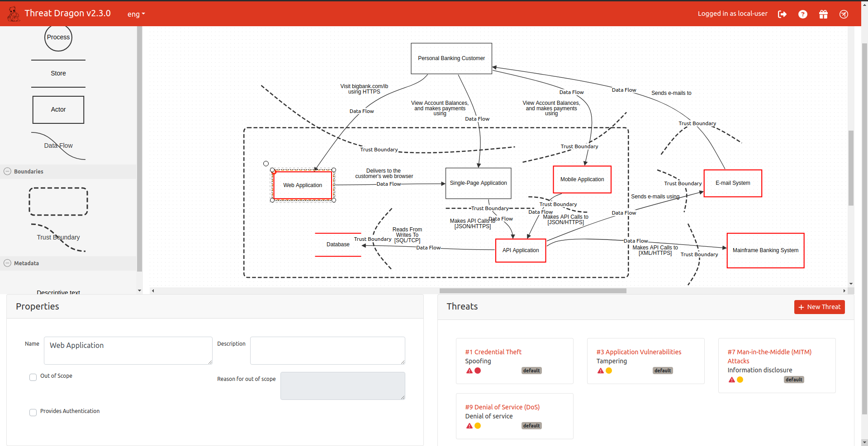The width and height of the screenshot is (868, 446).
Task: Click the New Threat button
Action: [819, 307]
